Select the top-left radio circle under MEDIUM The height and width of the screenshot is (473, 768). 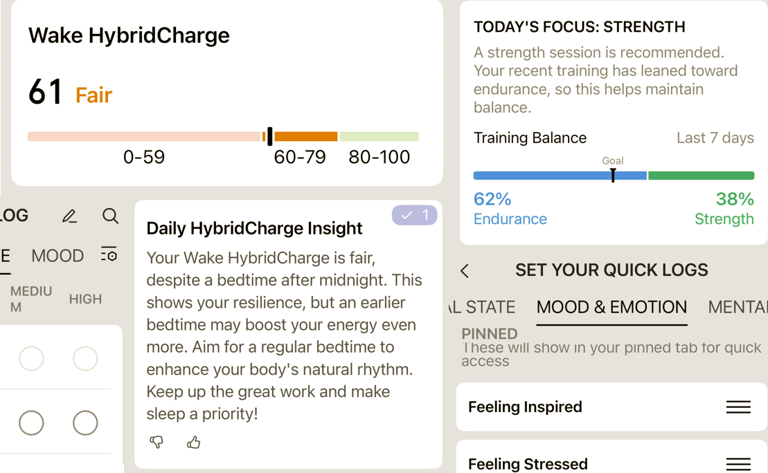tap(31, 358)
